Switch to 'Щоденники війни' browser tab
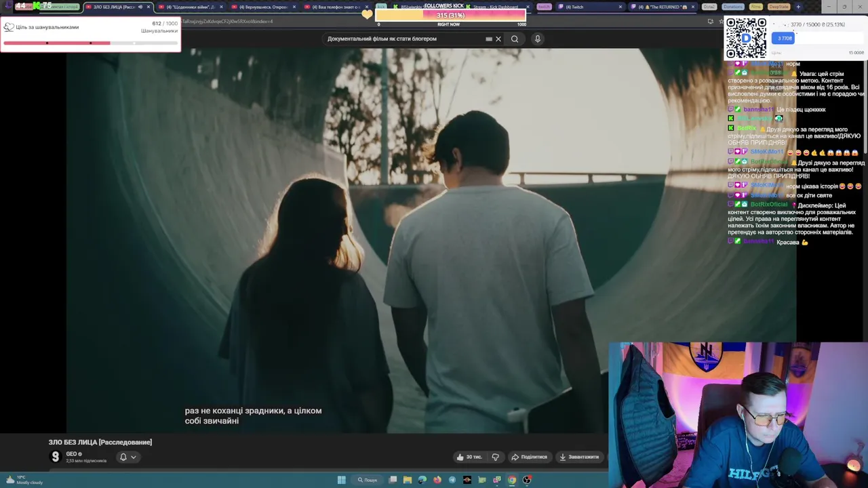 pyautogui.click(x=189, y=7)
